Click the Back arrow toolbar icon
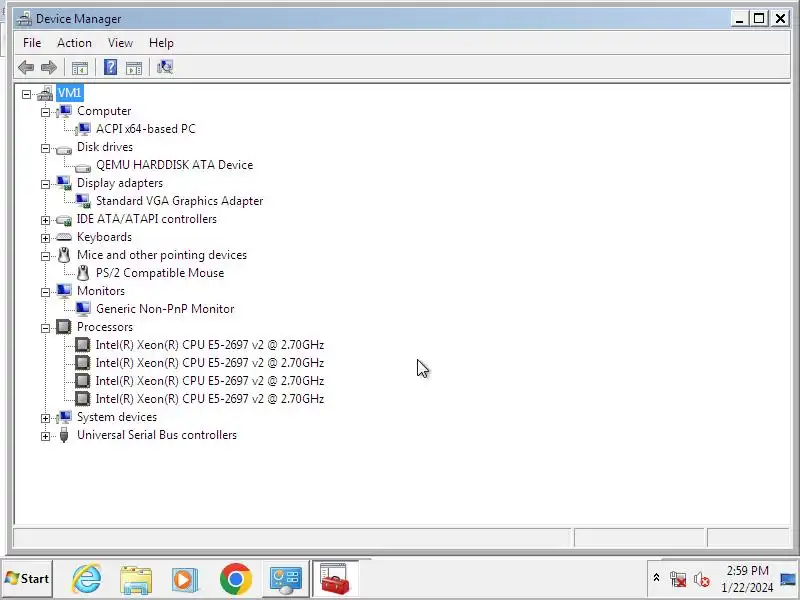Image resolution: width=800 pixels, height=600 pixels. tap(26, 67)
